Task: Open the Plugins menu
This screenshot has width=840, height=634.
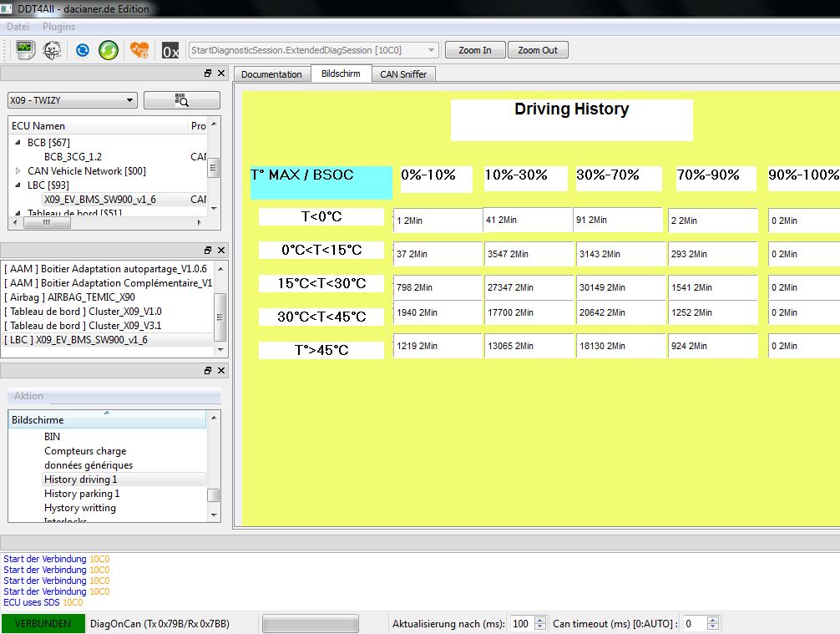Action: click(x=58, y=27)
